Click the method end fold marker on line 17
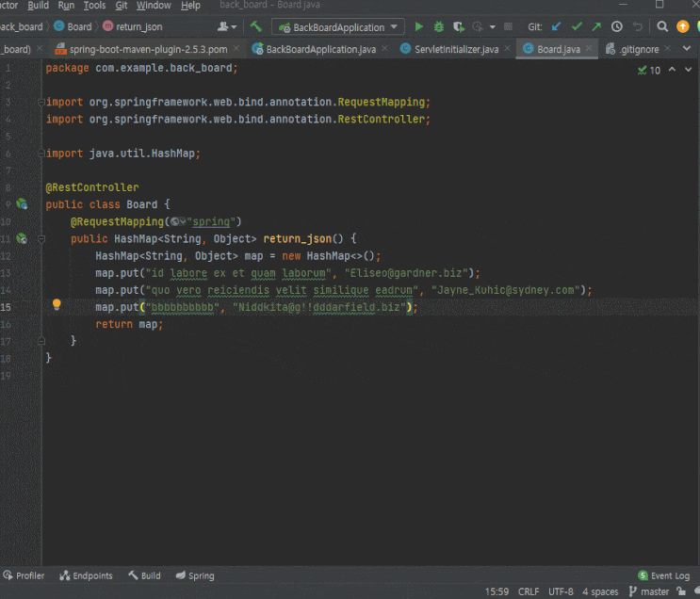The height and width of the screenshot is (599, 700). click(x=41, y=342)
